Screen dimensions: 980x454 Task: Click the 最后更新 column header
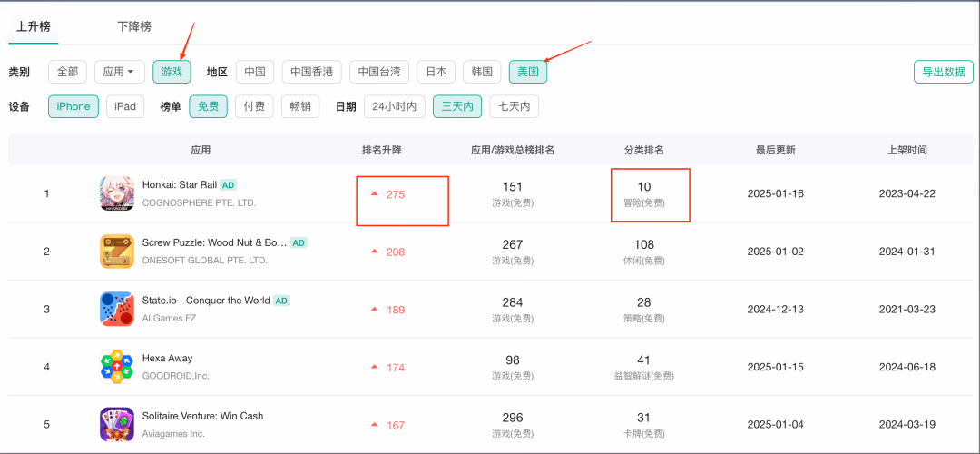776,150
